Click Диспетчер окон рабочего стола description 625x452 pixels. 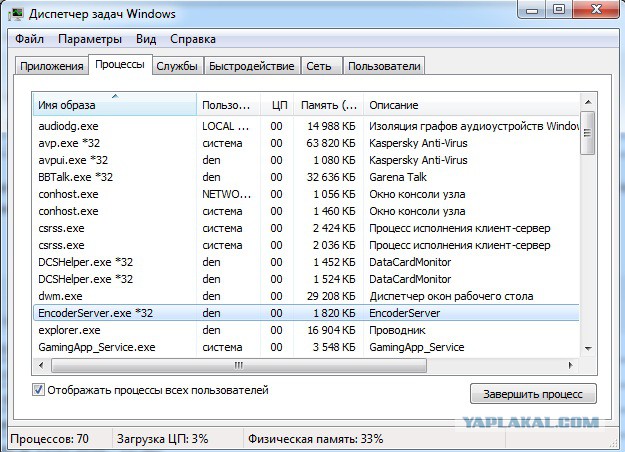451,297
